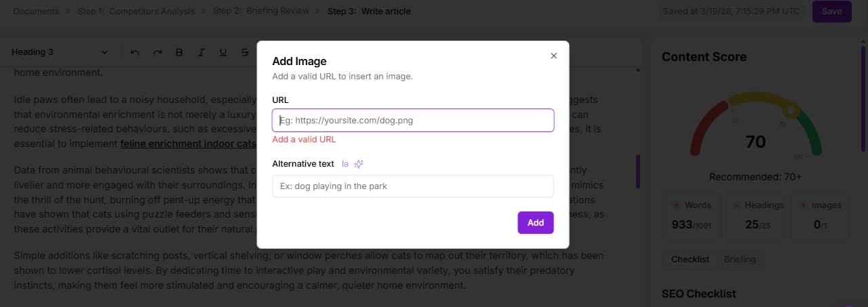Image resolution: width=868 pixels, height=307 pixels.
Task: Switch to the Checklist tab
Action: (x=690, y=260)
